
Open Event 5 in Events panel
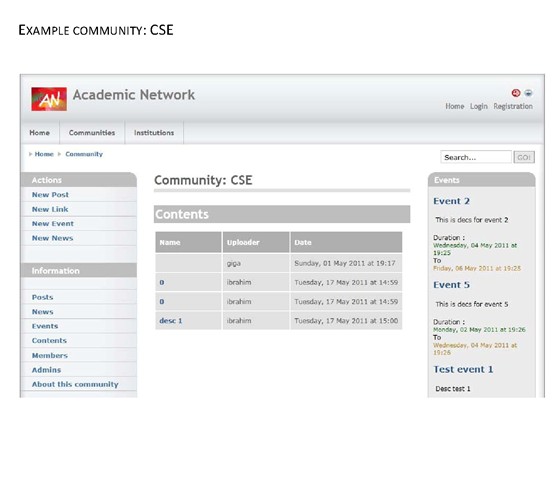pyautogui.click(x=451, y=285)
